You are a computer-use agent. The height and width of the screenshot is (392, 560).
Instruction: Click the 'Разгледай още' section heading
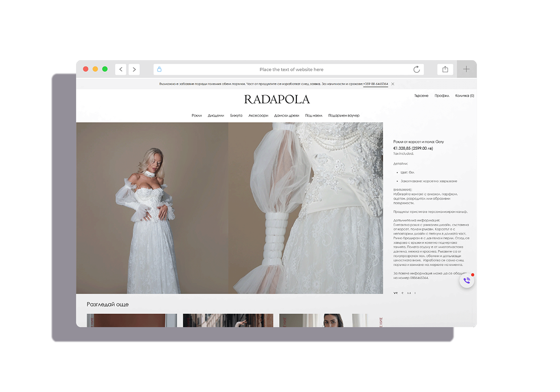108,304
